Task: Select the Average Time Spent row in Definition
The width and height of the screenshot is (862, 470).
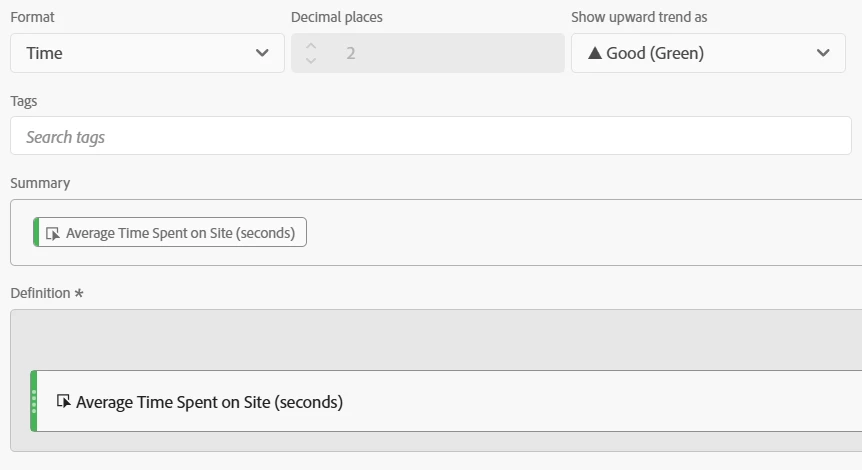Action: tap(450, 402)
